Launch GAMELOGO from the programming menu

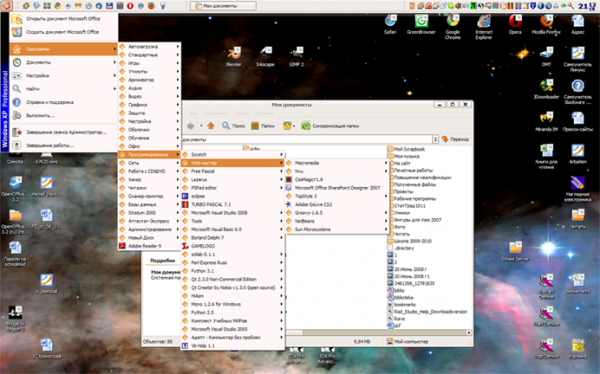[232, 246]
